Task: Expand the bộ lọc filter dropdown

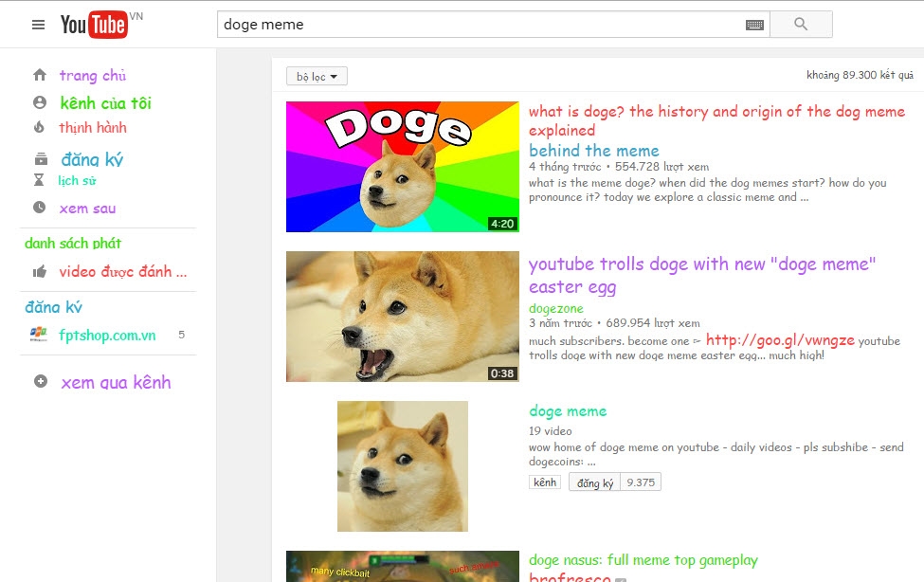Action: coord(317,77)
